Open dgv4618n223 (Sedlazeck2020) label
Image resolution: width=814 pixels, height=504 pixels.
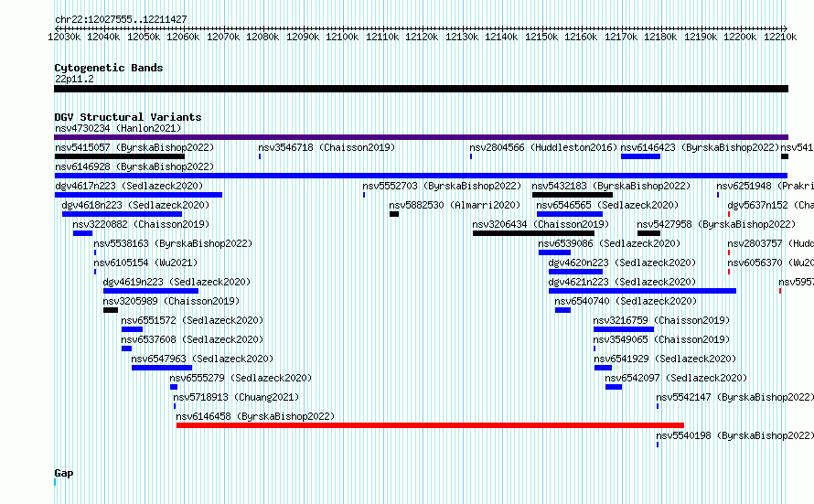[135, 205]
